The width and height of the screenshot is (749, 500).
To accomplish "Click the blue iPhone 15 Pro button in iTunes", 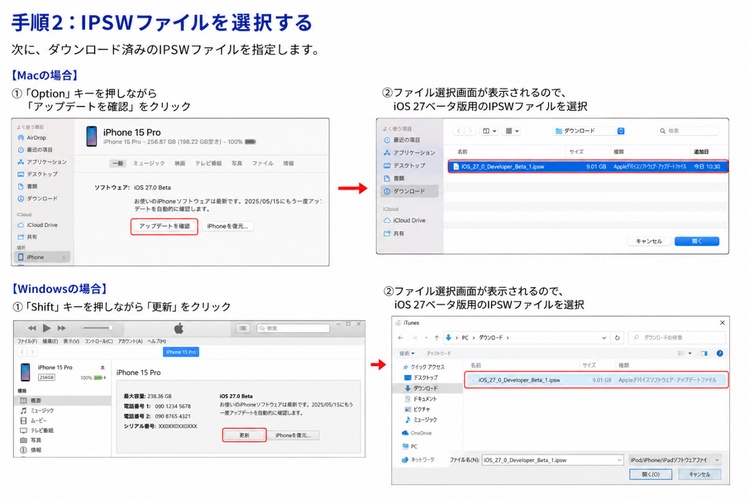I will click(x=181, y=352).
